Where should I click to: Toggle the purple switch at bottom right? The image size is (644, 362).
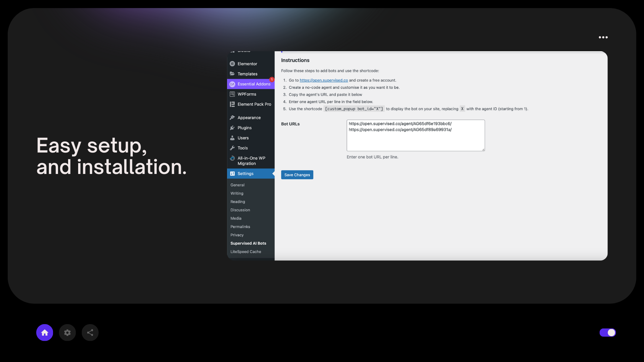(607, 333)
